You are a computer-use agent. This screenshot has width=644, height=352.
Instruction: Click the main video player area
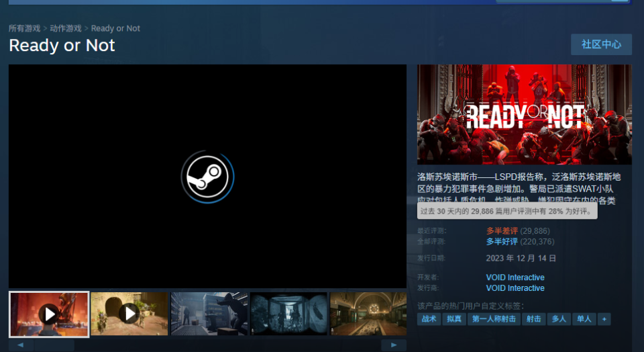207,177
